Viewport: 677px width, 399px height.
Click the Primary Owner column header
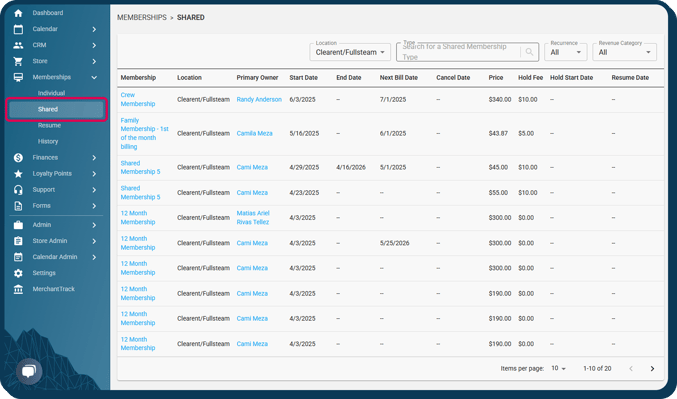(x=257, y=78)
